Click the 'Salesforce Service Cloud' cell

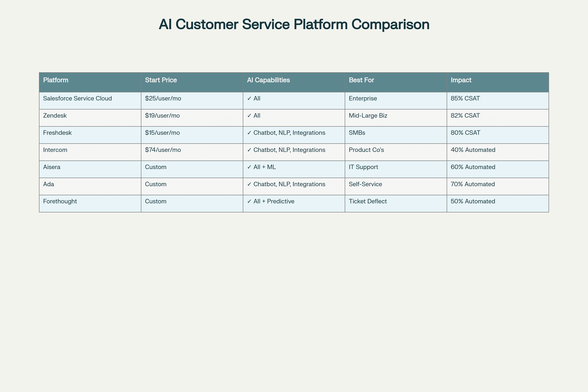pyautogui.click(x=90, y=101)
